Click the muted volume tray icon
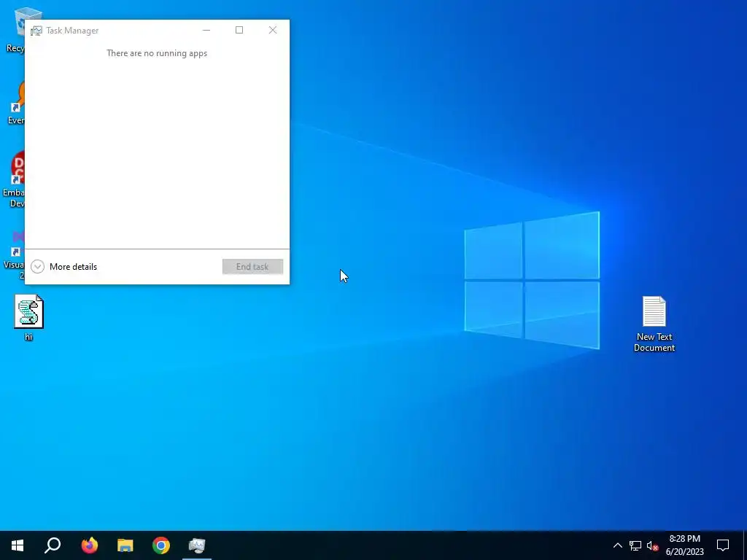 point(652,545)
